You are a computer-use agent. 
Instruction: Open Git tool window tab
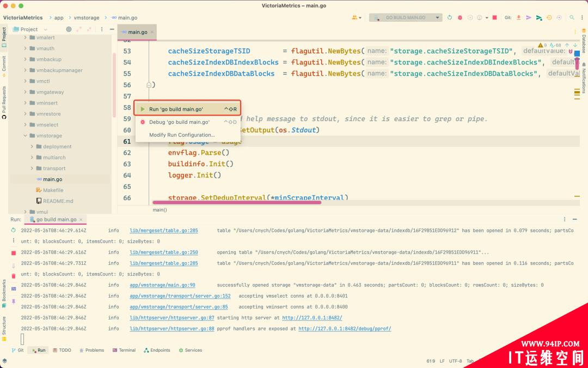[17, 350]
